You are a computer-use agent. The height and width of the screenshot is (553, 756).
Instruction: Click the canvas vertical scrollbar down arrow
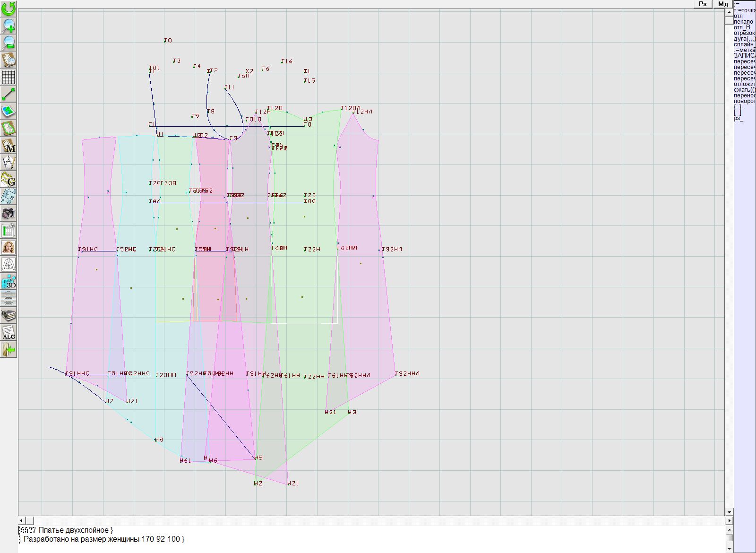coord(729,512)
